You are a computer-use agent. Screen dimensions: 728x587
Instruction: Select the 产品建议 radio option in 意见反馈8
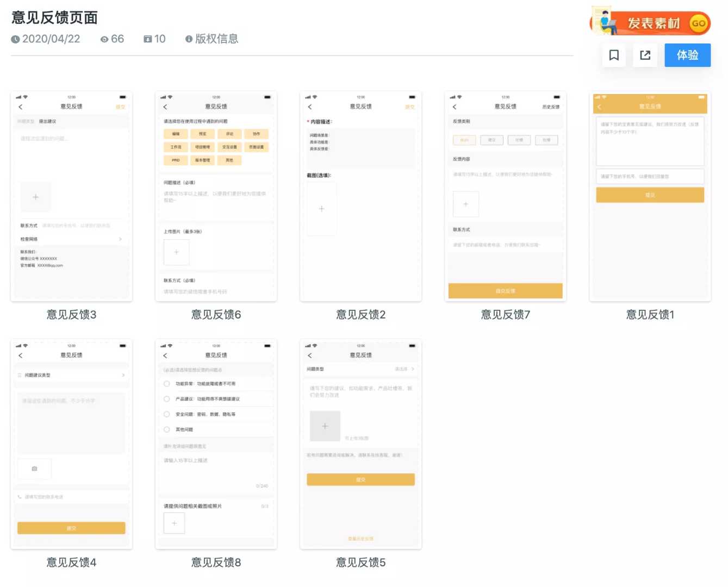pyautogui.click(x=167, y=399)
